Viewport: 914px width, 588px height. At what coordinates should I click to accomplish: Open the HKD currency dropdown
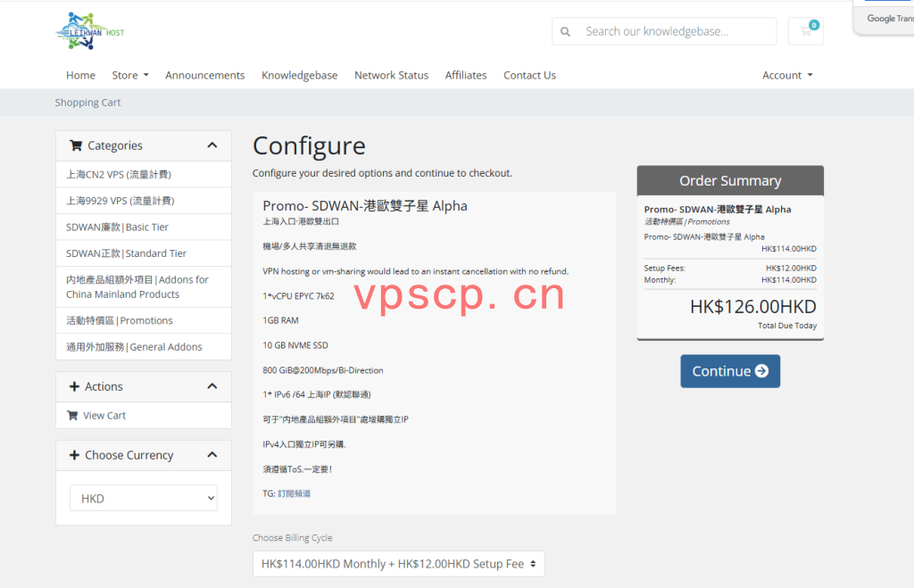click(144, 498)
